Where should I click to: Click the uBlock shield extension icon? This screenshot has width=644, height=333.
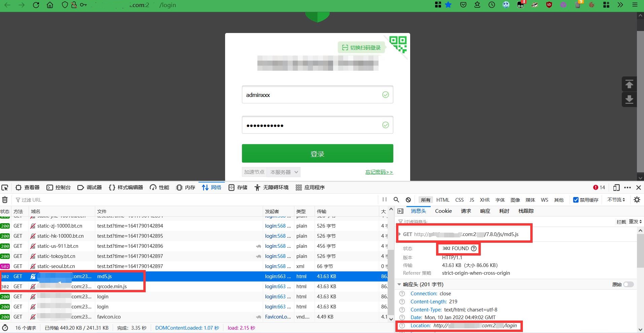pyautogui.click(x=549, y=5)
